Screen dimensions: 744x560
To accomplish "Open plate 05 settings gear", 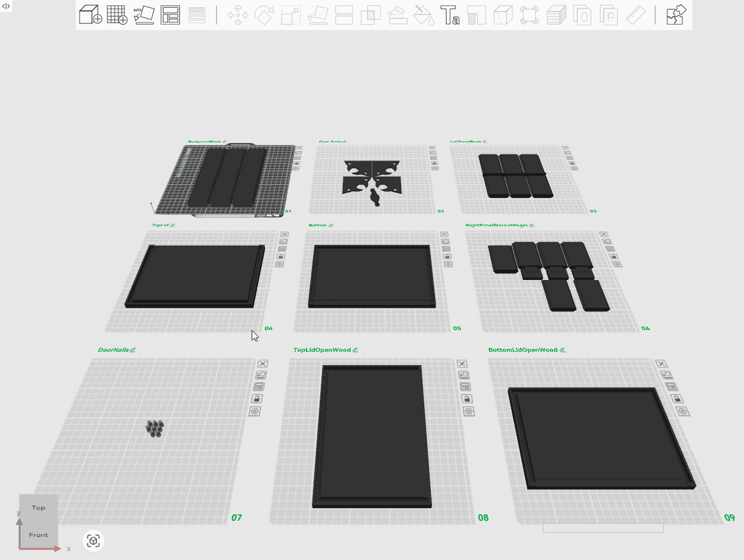I will tap(448, 264).
